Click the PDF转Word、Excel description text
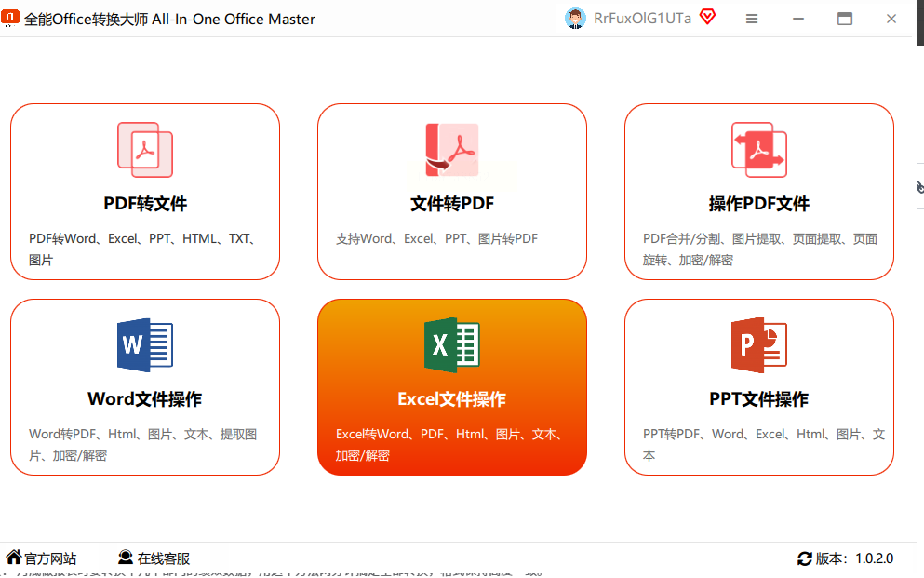This screenshot has width=924, height=578. (142, 249)
